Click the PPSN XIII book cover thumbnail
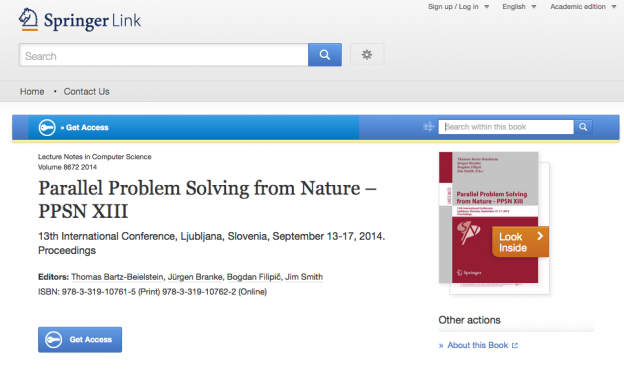624x370 pixels. [x=489, y=217]
